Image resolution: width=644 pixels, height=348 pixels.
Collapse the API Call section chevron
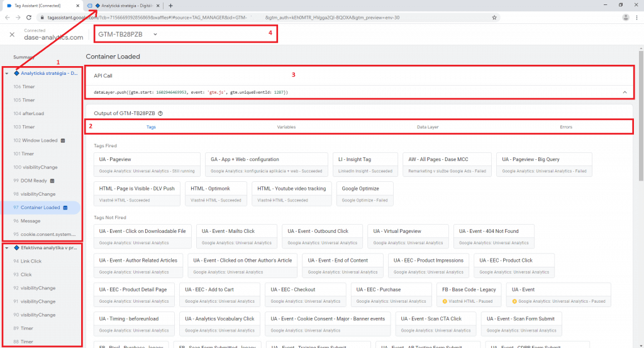click(x=625, y=93)
